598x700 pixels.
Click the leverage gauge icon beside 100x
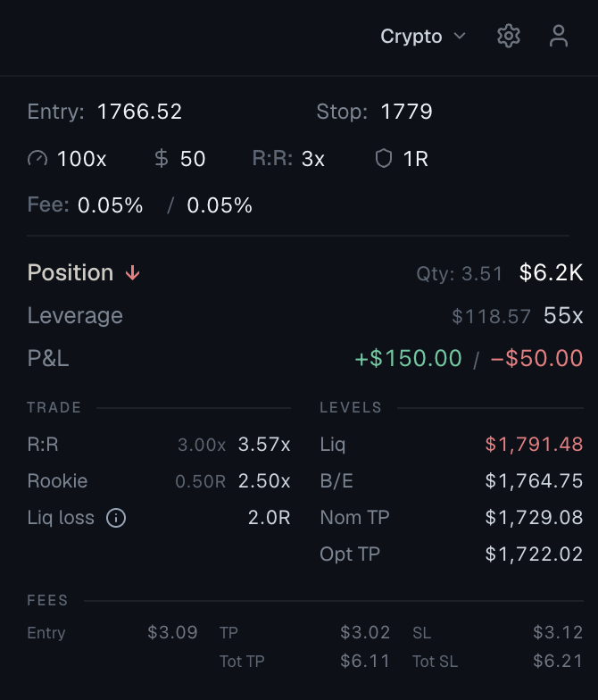pyautogui.click(x=37, y=159)
